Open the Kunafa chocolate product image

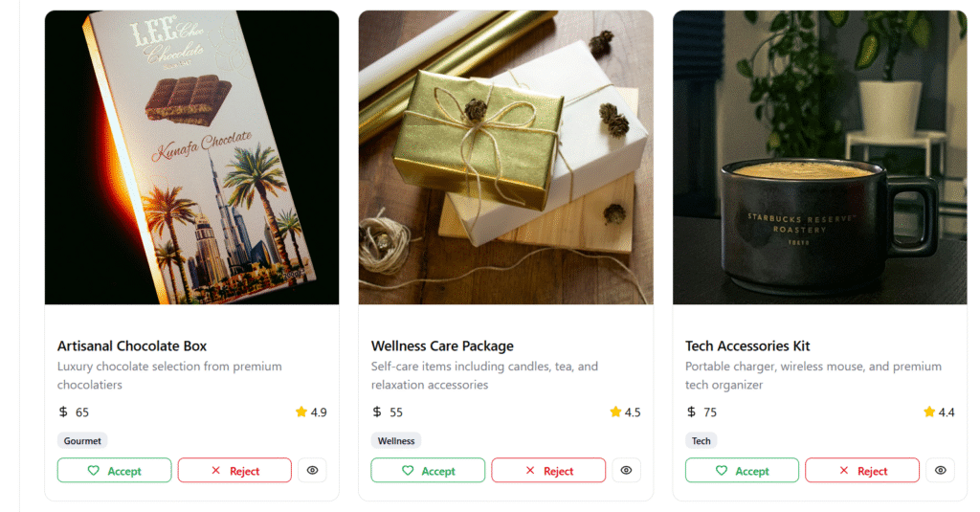point(191,158)
